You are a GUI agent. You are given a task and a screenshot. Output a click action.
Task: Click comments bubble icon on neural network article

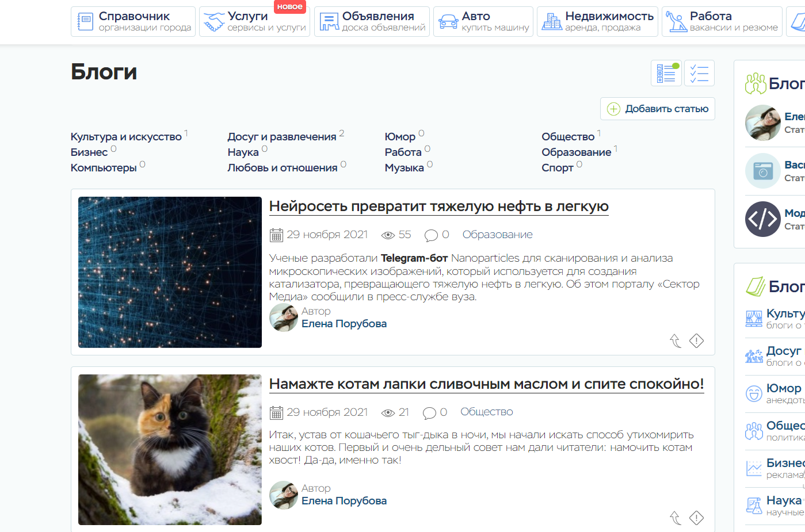click(x=431, y=235)
